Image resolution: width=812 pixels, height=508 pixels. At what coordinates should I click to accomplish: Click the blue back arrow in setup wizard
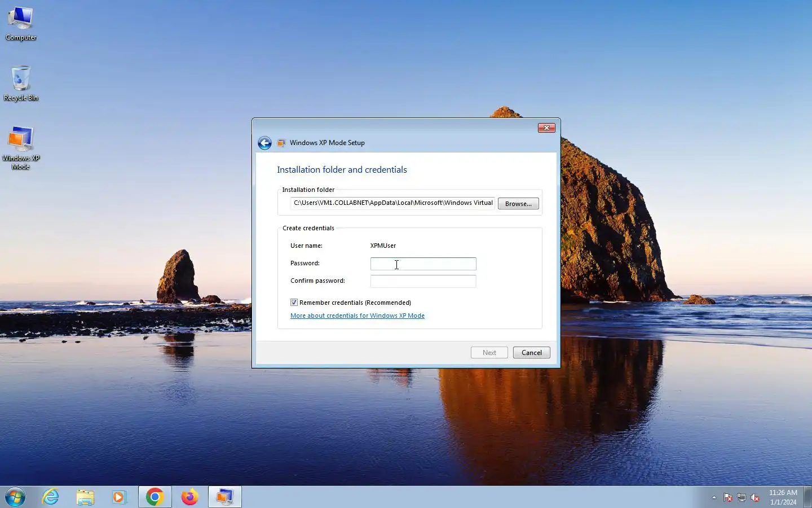[x=264, y=143]
